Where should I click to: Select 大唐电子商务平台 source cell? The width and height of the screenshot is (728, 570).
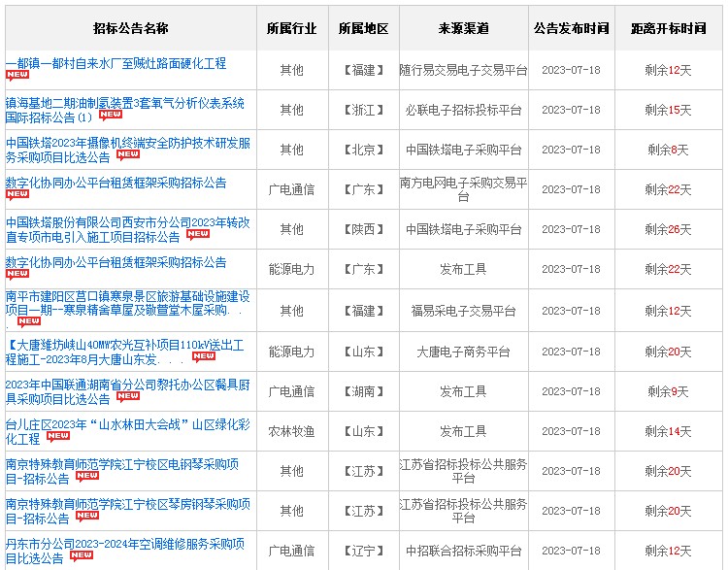[x=463, y=352]
